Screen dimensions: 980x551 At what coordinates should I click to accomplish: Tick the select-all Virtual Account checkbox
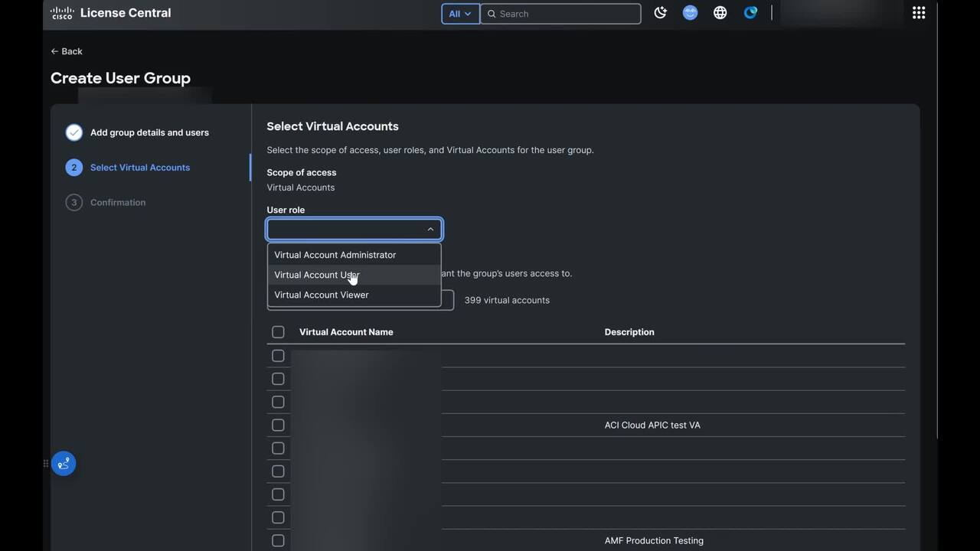tap(278, 332)
